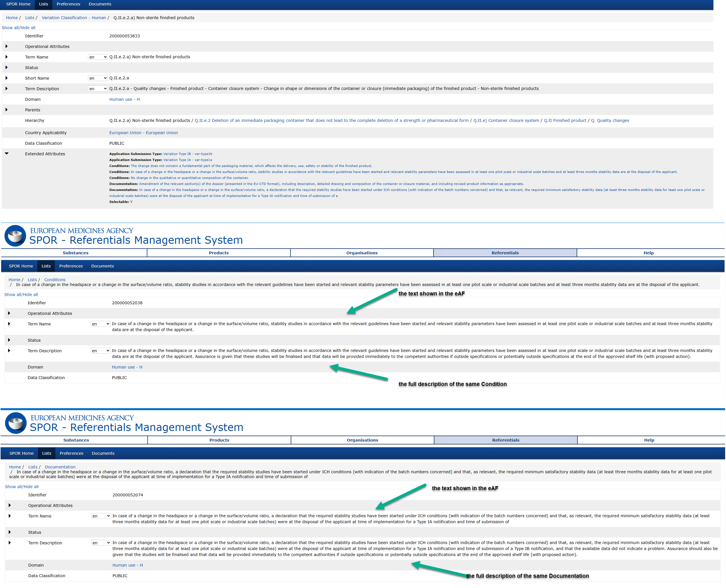Screen dimensions: 726x588
Task: Expand the Short Name row triangle
Action: click(x=7, y=78)
